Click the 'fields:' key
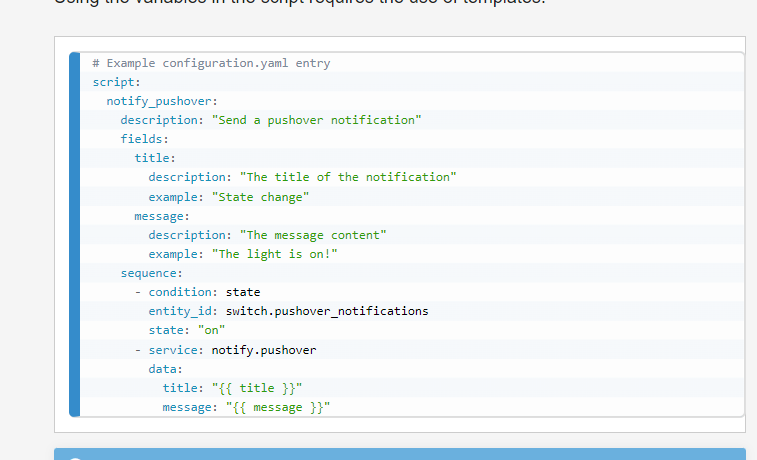Image resolution: width=757 pixels, height=460 pixels. click(144, 139)
